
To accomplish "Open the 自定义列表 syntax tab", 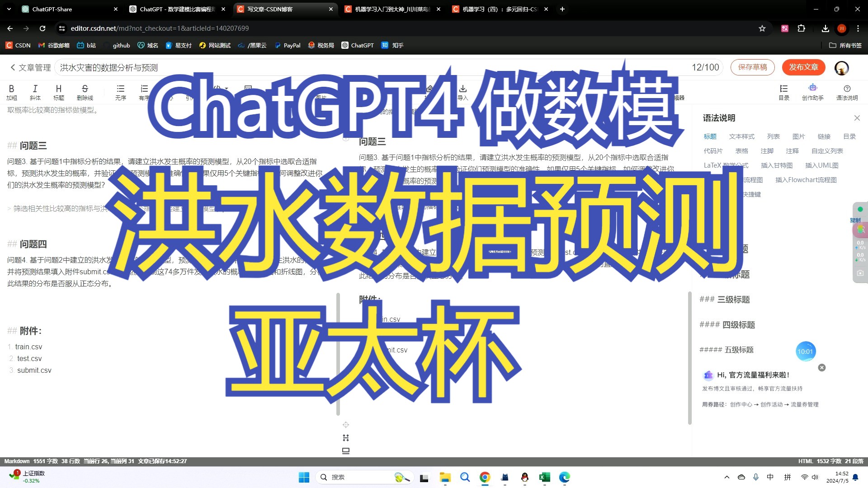I will click(827, 151).
